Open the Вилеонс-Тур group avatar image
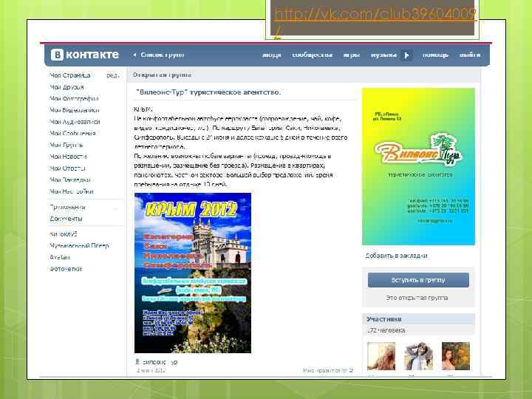This screenshot has height=399, width=532. [418, 166]
